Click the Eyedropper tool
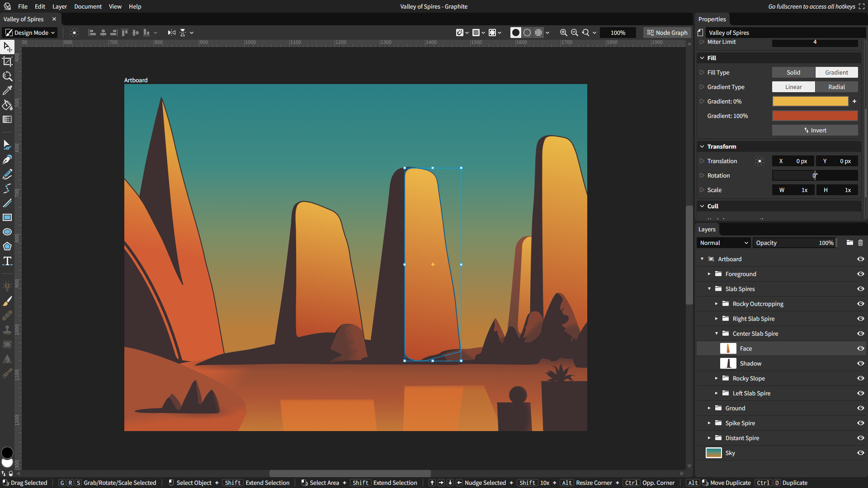 click(x=8, y=90)
